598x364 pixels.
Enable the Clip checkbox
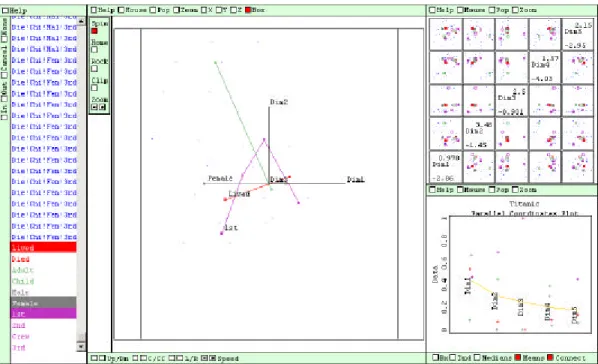pos(94,88)
